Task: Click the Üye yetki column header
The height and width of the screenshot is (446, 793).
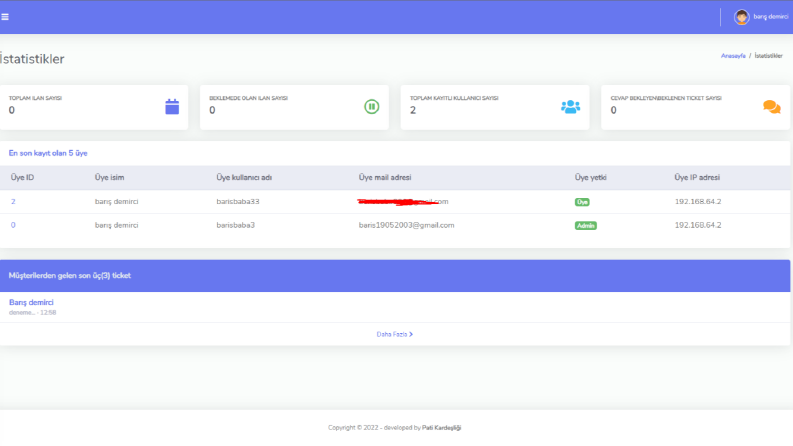Action: click(x=590, y=177)
